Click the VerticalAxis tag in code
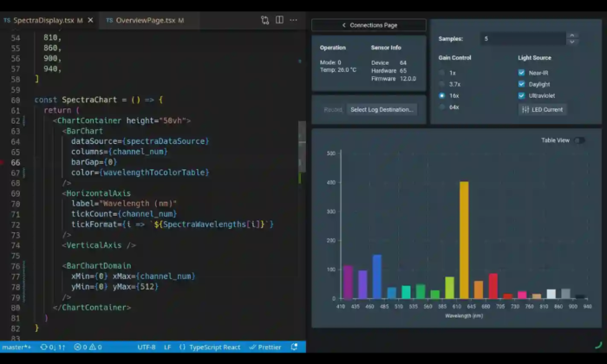The image size is (607, 364). [x=94, y=245]
